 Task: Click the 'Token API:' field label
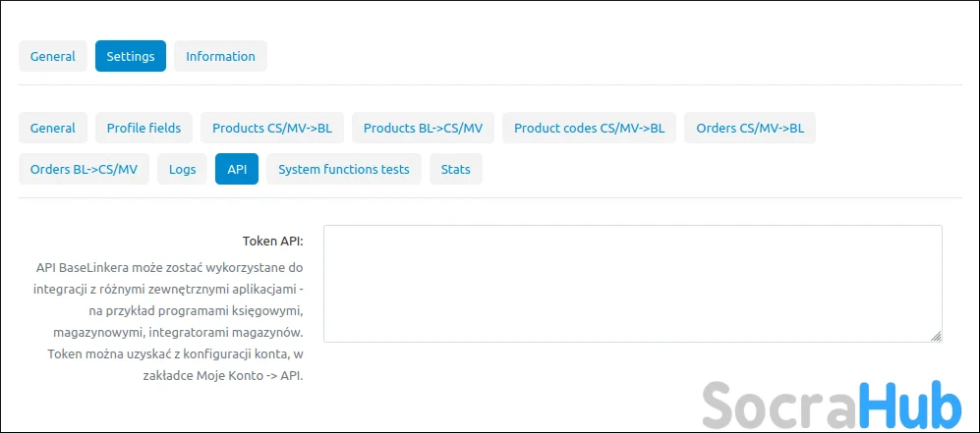pyautogui.click(x=272, y=241)
